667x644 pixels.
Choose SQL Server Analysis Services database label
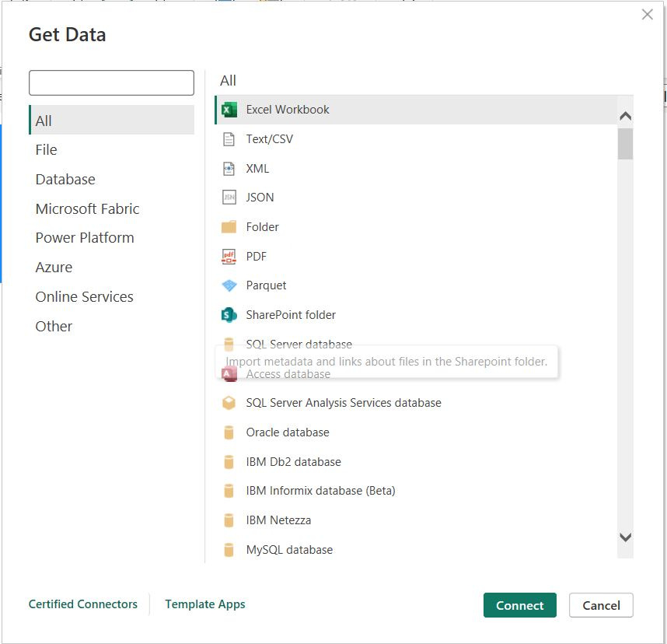[x=344, y=403]
